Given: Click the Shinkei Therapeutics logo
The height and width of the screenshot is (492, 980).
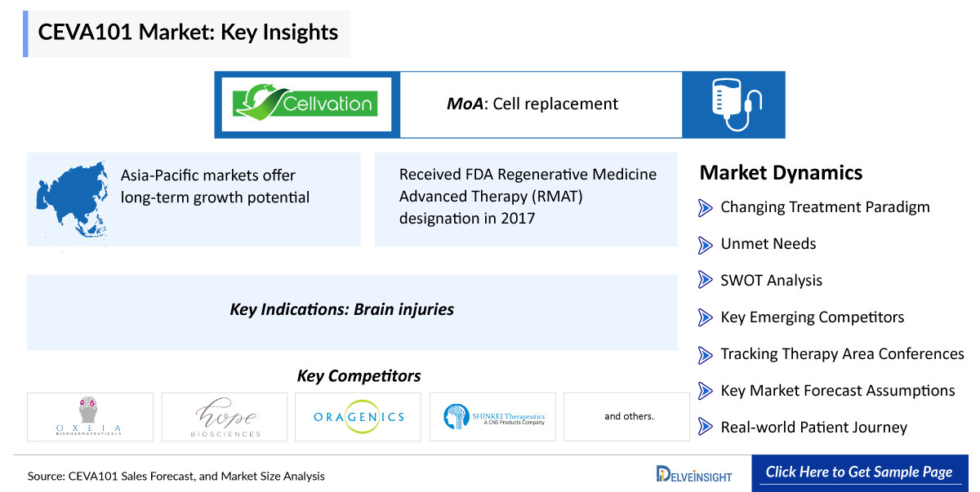Looking at the screenshot, I should point(492,417).
